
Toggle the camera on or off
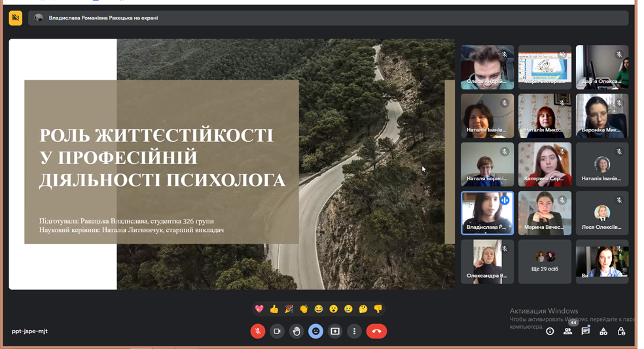pyautogui.click(x=277, y=331)
